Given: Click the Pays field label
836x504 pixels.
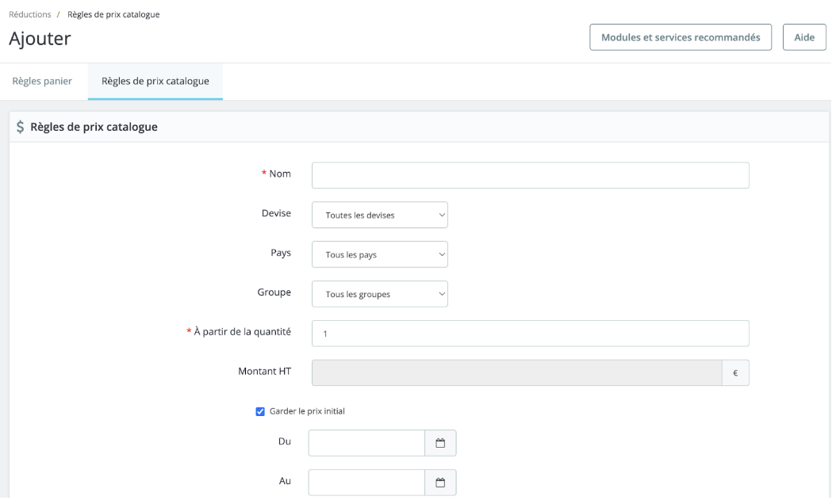Looking at the screenshot, I should tap(281, 253).
